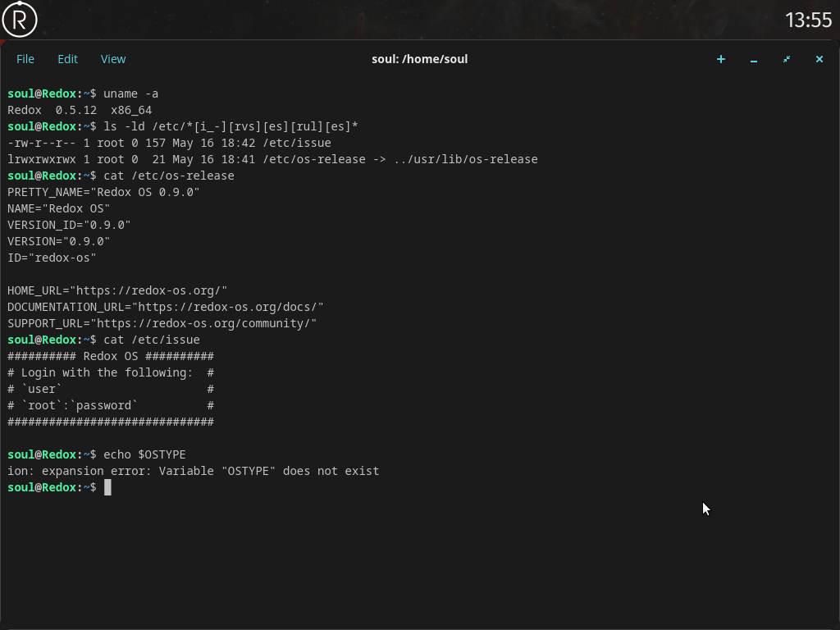Maximize the terminal window with the arrows icon
840x630 pixels.
[x=787, y=59]
